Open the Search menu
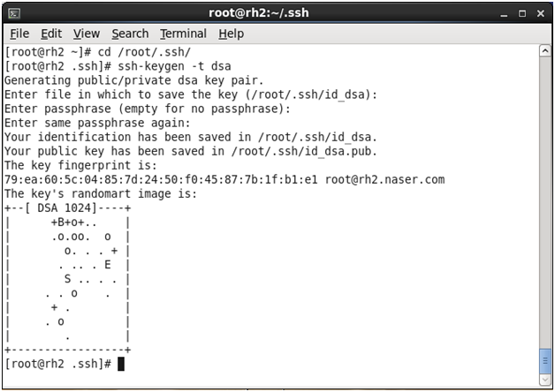The width and height of the screenshot is (555, 392). tap(130, 34)
